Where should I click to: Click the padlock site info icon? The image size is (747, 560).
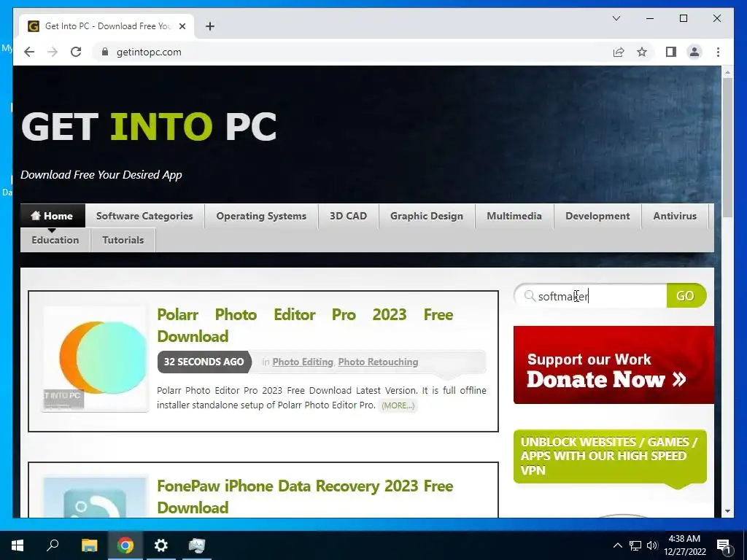point(105,52)
